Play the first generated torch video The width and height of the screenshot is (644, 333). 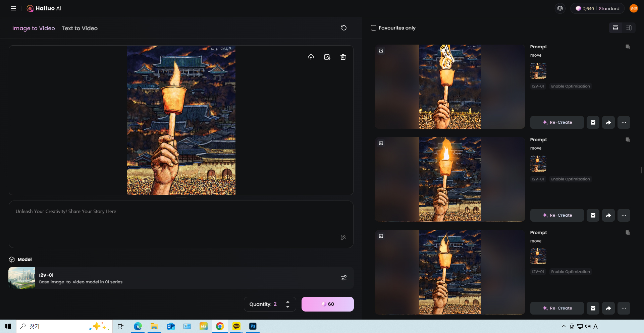coord(450,87)
